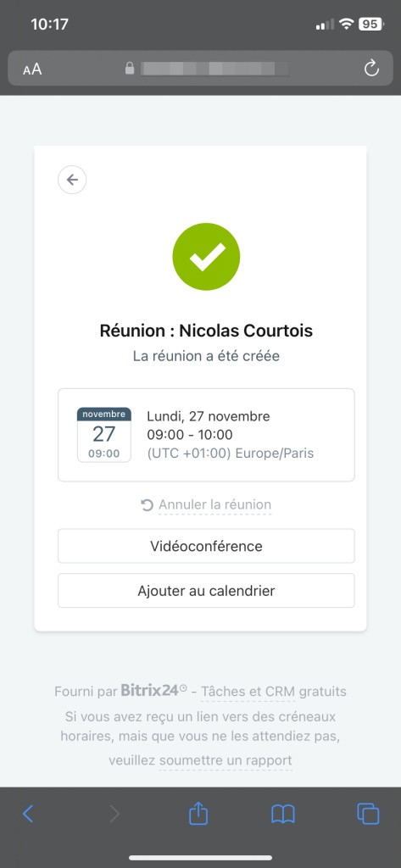Open Tâches et CRM gratuits link
401x868 pixels.
click(274, 692)
